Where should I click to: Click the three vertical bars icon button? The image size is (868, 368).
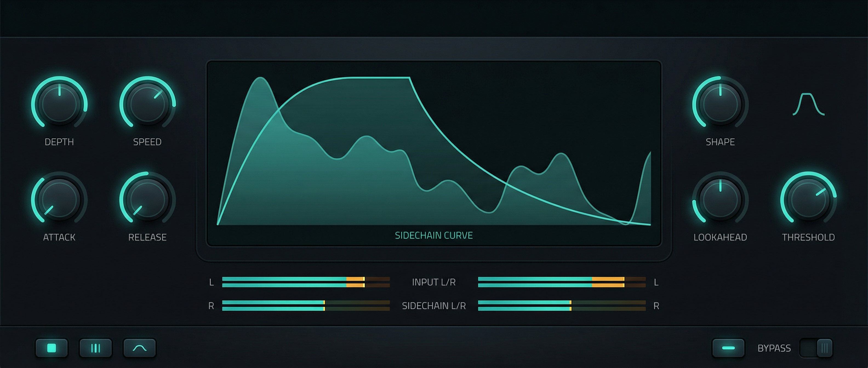pyautogui.click(x=96, y=348)
